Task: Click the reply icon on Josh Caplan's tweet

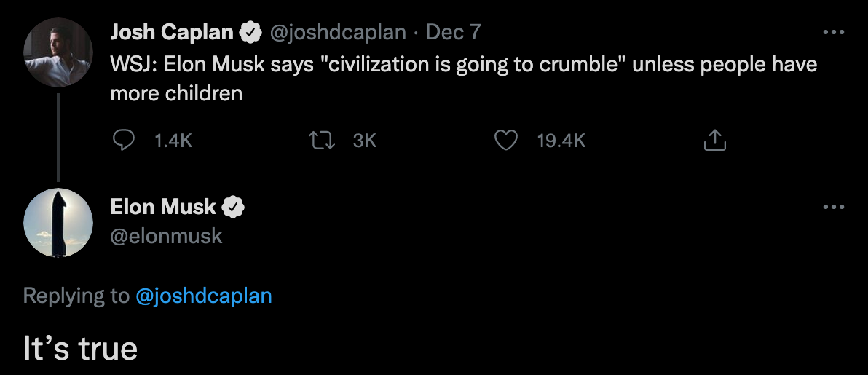Action: click(125, 140)
